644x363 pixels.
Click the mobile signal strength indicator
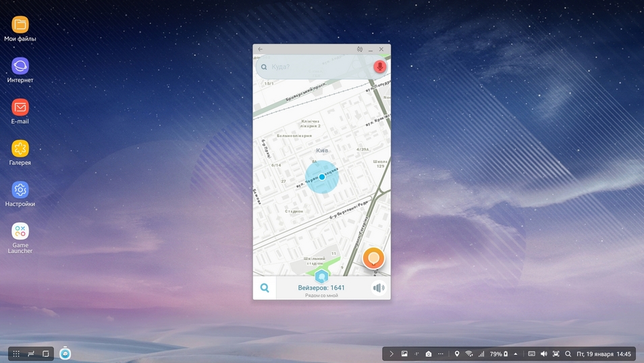[x=481, y=354]
